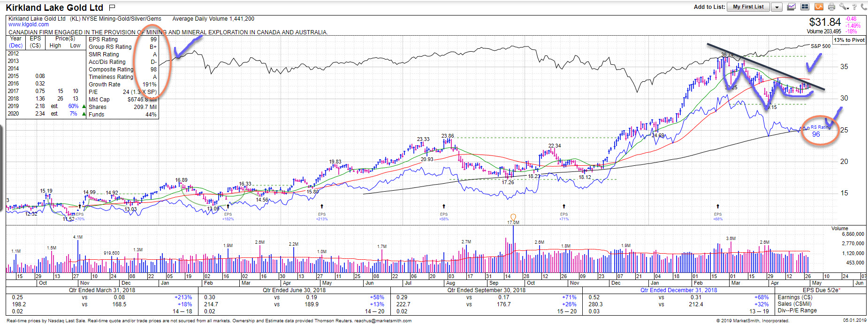Open help via the question mark icon
Image resolution: width=868 pixels, height=326 pixels.
point(855,7)
